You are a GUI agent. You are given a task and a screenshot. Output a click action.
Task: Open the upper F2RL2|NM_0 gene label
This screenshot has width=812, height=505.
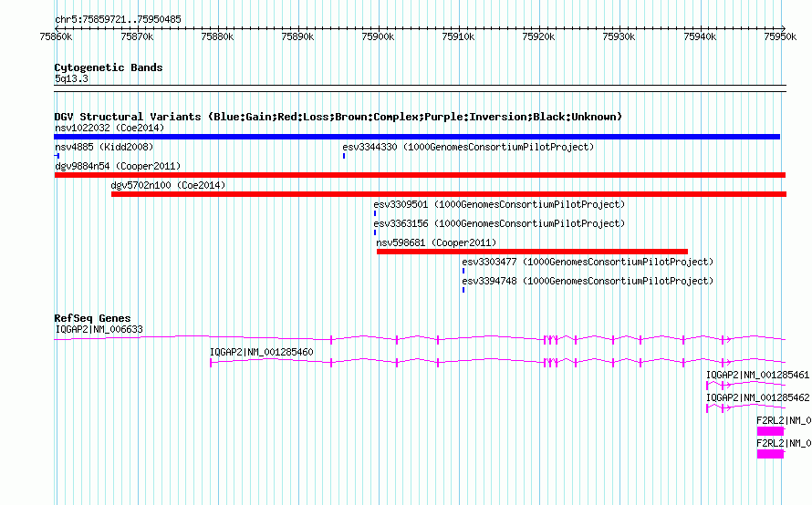(784, 420)
